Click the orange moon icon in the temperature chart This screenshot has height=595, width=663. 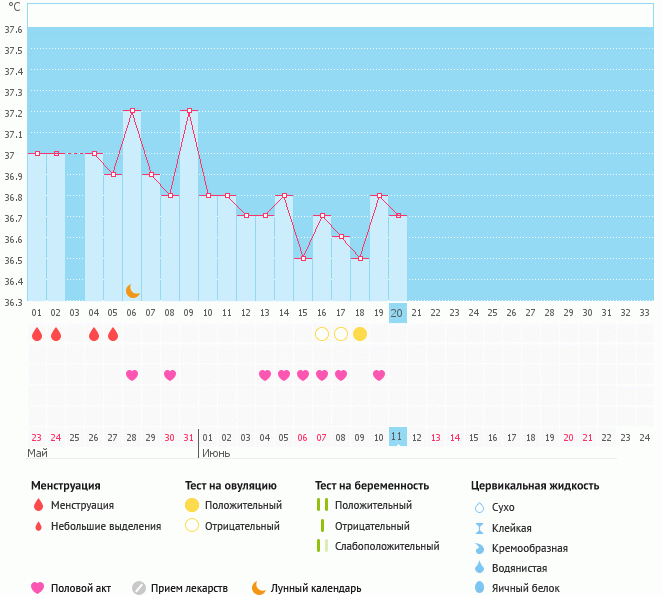point(132,290)
